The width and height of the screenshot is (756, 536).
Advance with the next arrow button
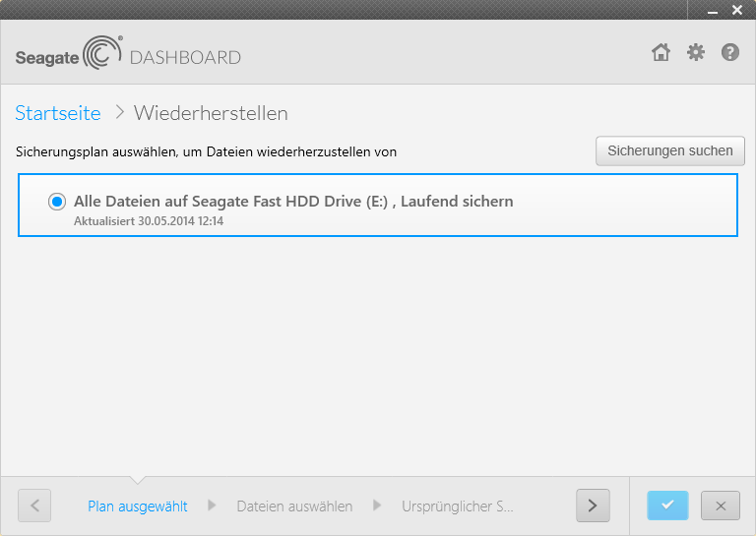point(593,506)
